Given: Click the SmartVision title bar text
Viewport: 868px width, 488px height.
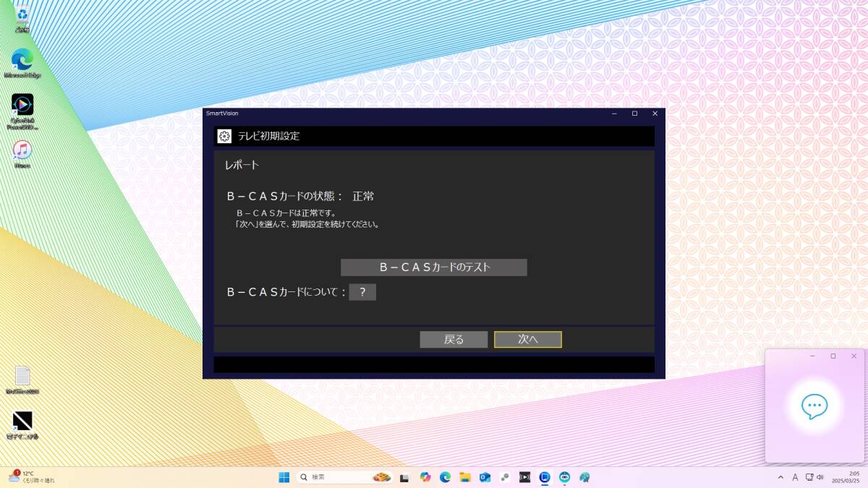Looking at the screenshot, I should (222, 114).
